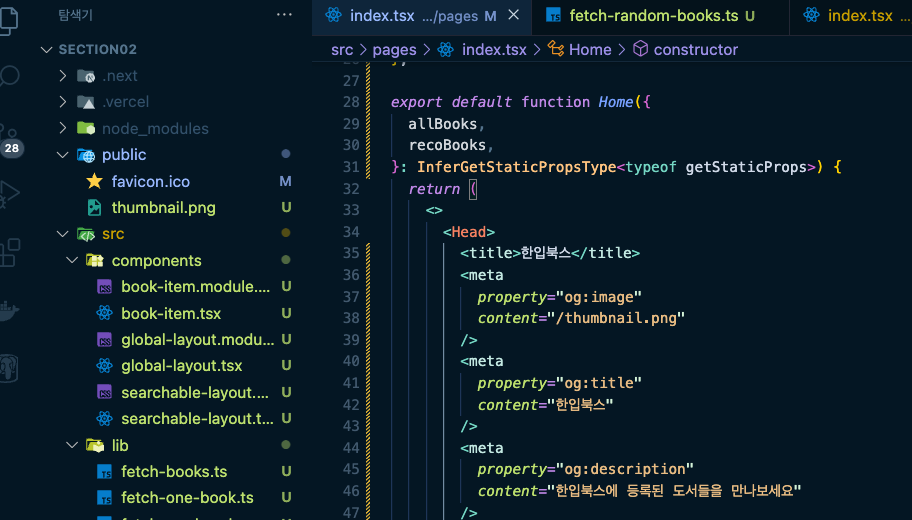The width and height of the screenshot is (912, 520).
Task: Click the public folder globe icon
Action: [86, 155]
